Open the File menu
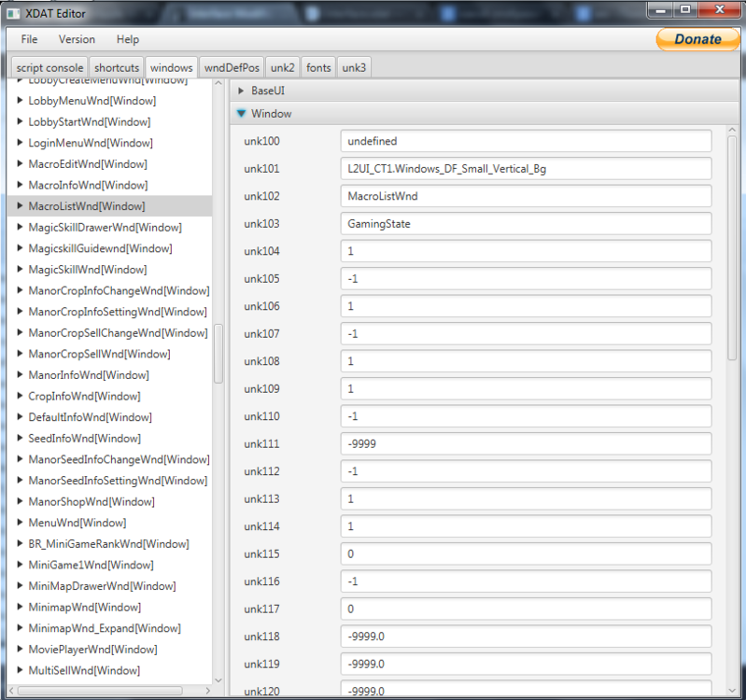Screen dimensions: 746x700 pyautogui.click(x=30, y=39)
